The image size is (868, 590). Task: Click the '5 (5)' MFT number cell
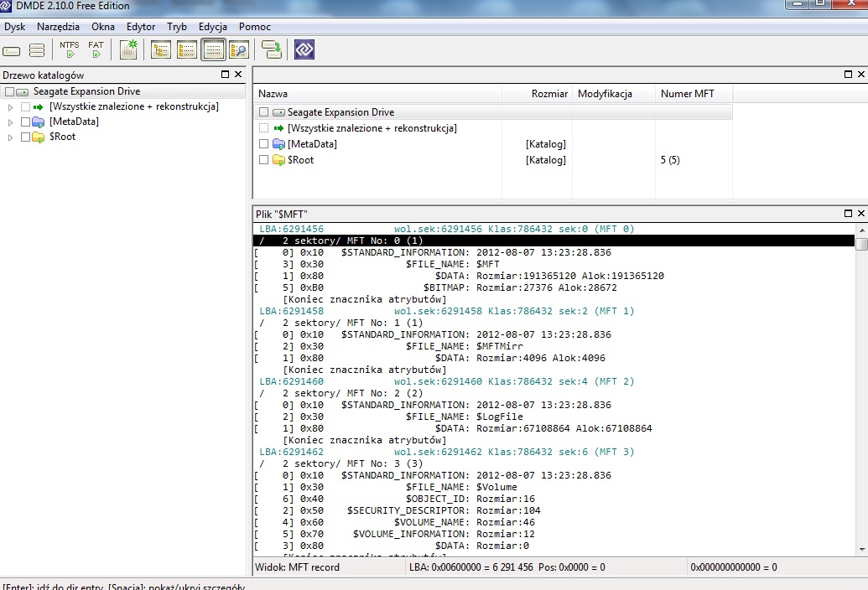coord(670,160)
